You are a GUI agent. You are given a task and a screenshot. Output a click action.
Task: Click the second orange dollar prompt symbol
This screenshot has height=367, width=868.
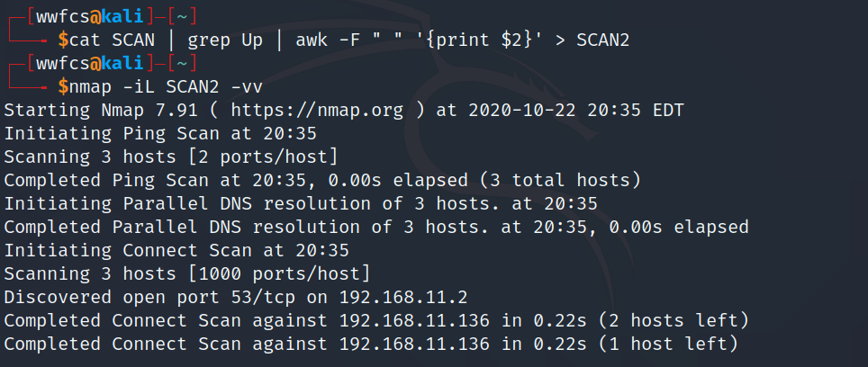tap(64, 86)
